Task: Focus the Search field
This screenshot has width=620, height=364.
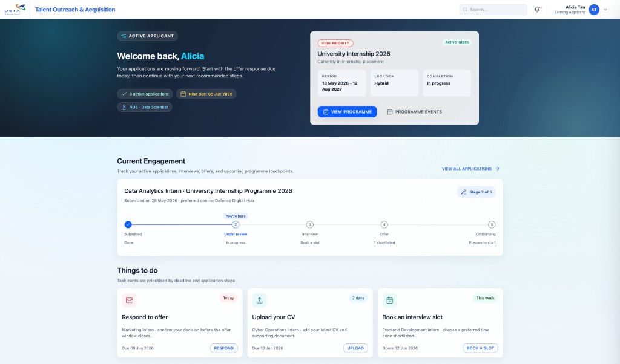Action: click(x=493, y=10)
